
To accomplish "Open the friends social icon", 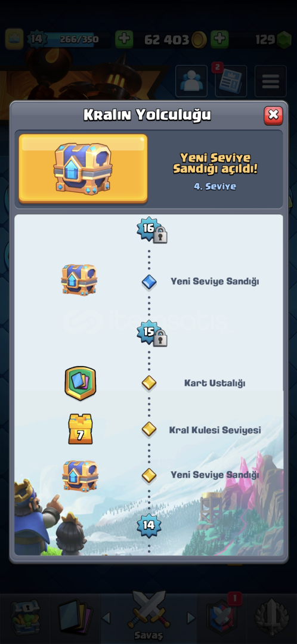I will (191, 81).
